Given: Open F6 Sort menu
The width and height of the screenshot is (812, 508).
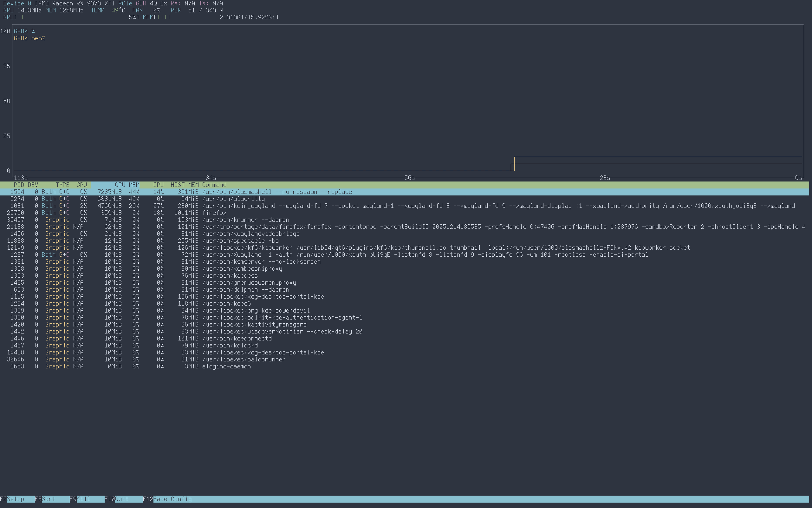Looking at the screenshot, I should (x=48, y=499).
